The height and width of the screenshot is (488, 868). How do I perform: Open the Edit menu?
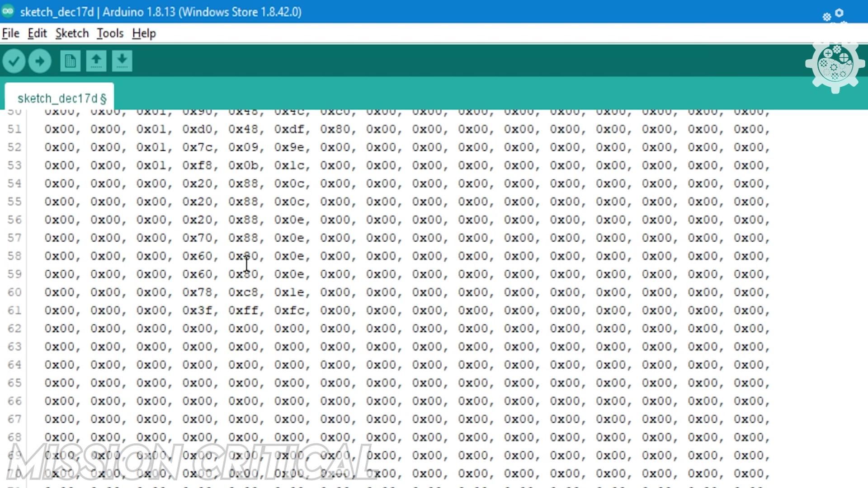coord(37,33)
